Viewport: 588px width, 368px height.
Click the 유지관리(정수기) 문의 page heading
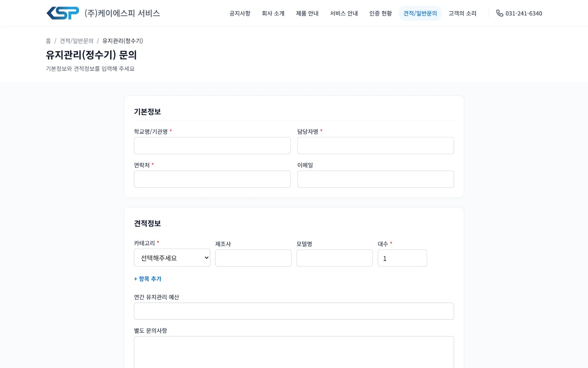[91, 55]
